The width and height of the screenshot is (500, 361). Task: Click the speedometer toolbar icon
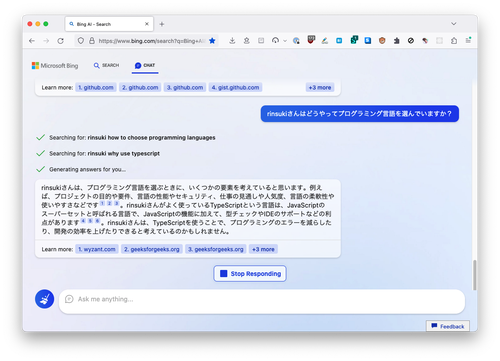coord(275,41)
